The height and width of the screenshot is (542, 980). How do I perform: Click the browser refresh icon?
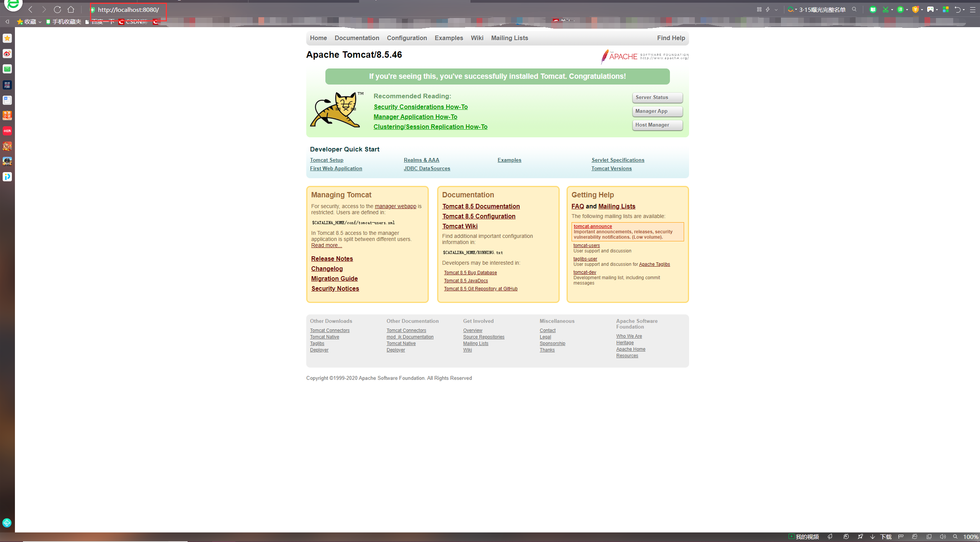point(57,10)
